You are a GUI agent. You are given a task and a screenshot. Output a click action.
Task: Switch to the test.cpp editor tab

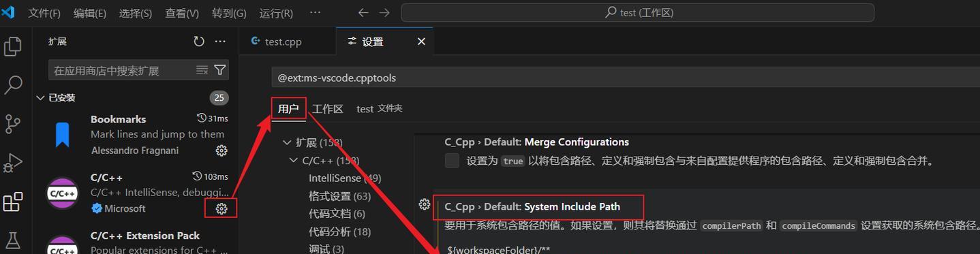tap(277, 42)
